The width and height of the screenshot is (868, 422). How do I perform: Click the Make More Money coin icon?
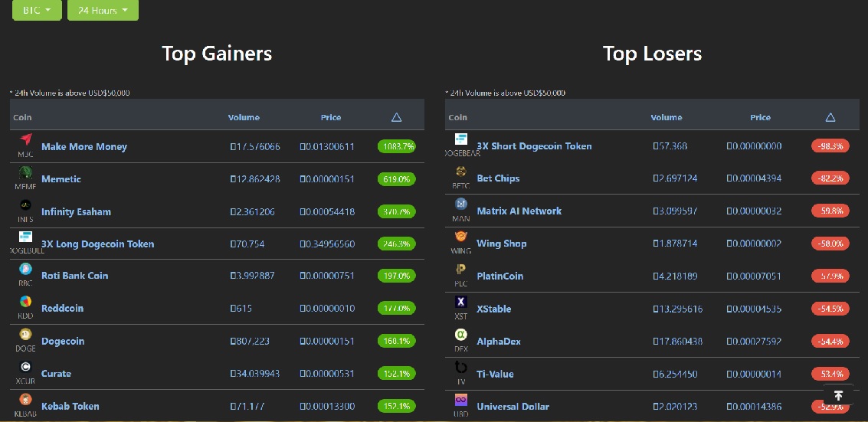[25, 139]
